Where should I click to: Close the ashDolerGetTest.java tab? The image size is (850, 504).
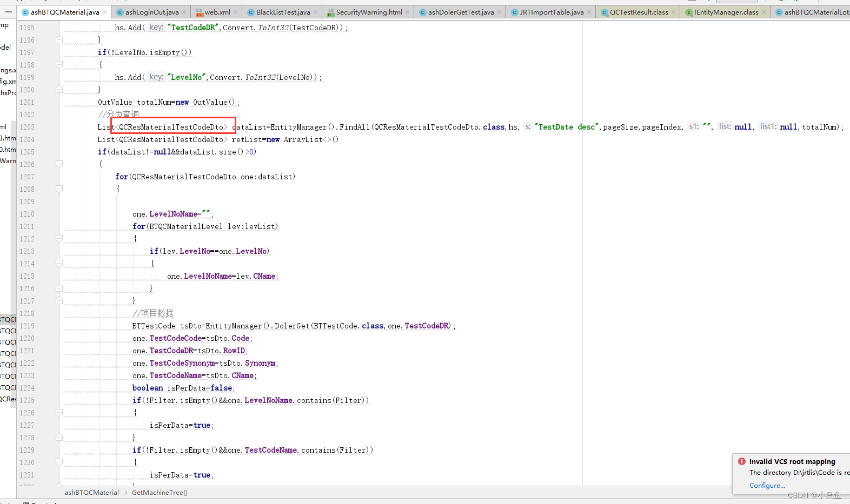[500, 12]
